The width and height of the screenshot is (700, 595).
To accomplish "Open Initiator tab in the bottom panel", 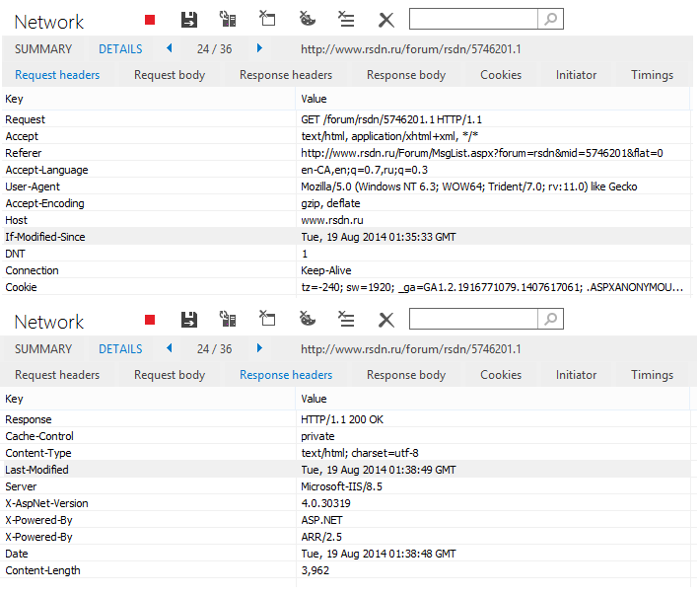I will click(x=576, y=375).
